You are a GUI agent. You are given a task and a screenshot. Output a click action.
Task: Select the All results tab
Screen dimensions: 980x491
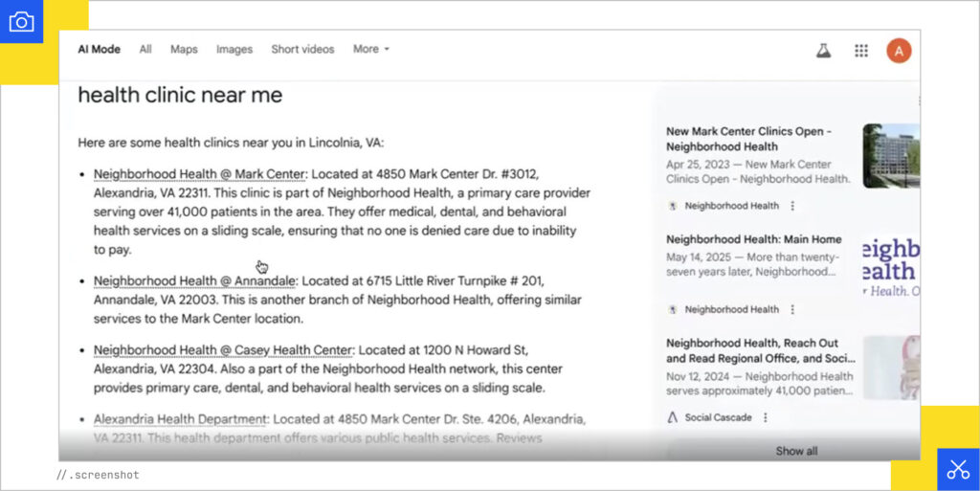coord(145,49)
